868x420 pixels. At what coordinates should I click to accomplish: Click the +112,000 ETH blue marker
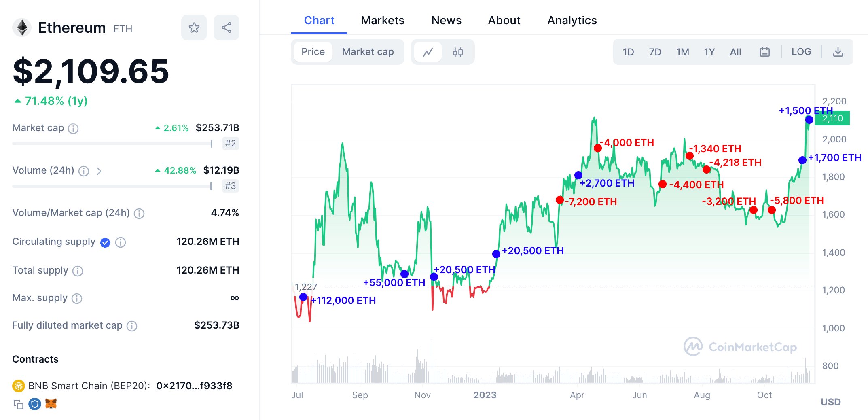pyautogui.click(x=303, y=297)
